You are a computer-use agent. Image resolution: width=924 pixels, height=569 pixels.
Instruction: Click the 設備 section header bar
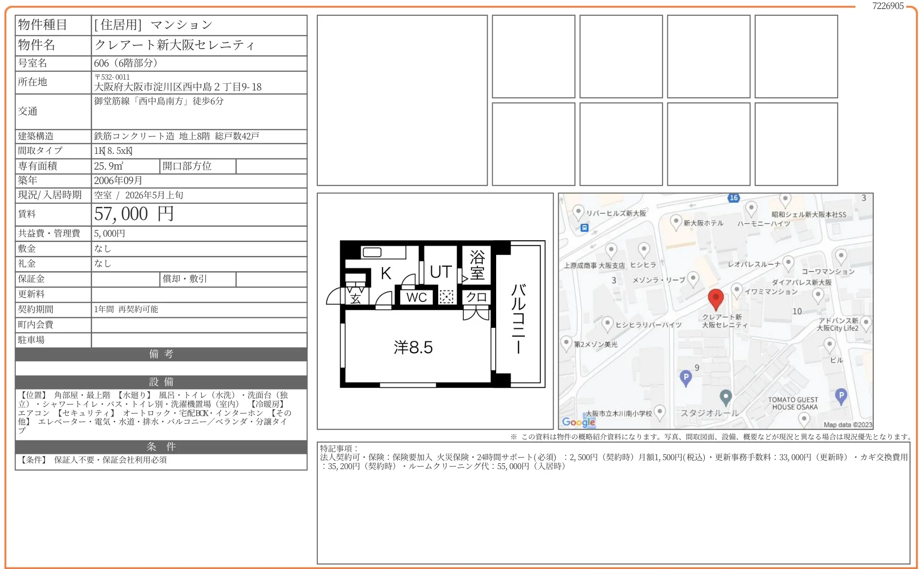(x=161, y=382)
